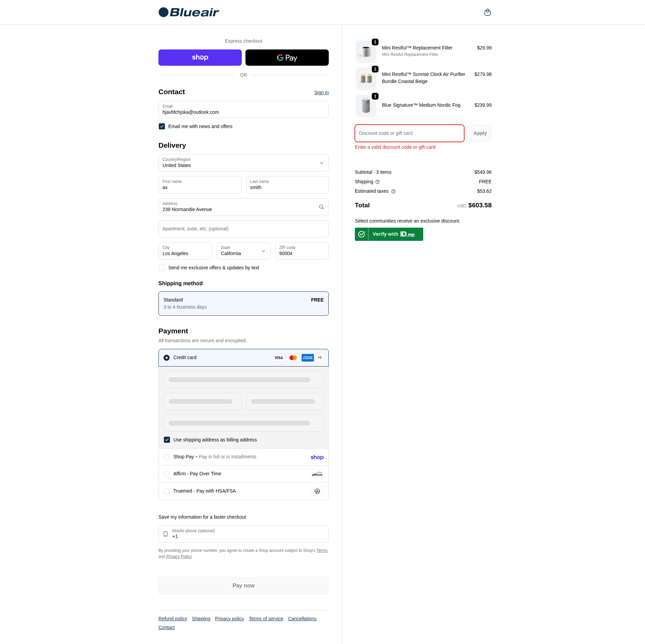This screenshot has height=644, width=645.
Task: Click the +5 more card types badge
Action: click(320, 358)
